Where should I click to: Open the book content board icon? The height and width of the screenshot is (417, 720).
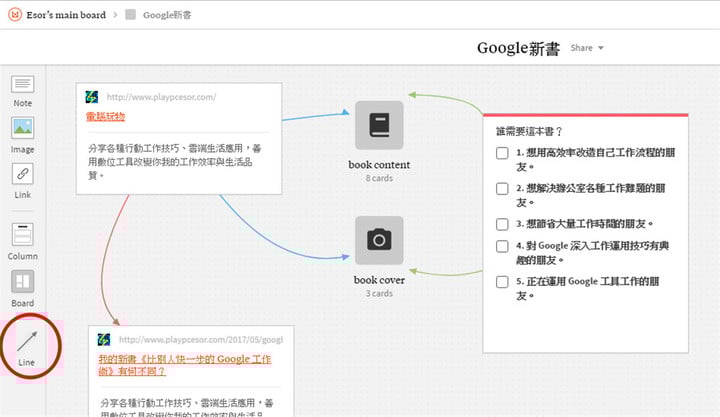(379, 125)
